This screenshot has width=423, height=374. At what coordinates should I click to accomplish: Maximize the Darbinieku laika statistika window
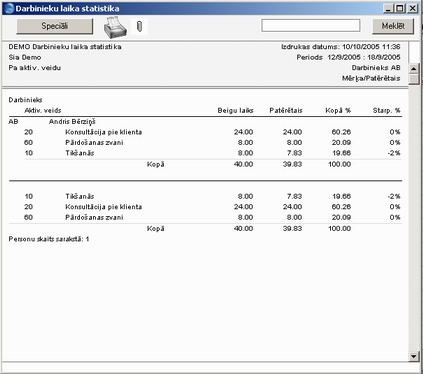tap(400, 8)
